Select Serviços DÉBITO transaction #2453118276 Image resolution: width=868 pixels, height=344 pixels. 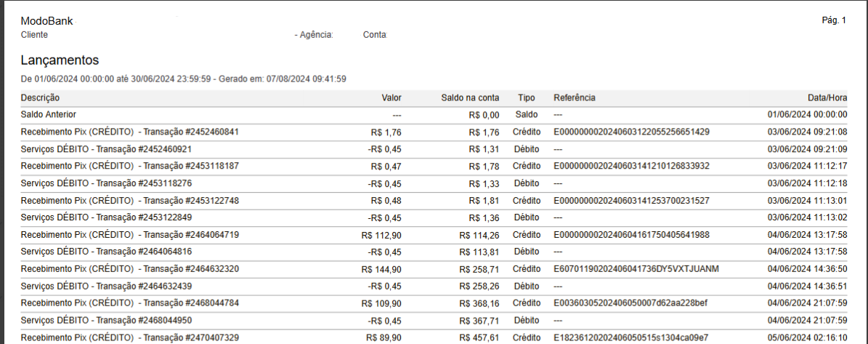point(106,183)
